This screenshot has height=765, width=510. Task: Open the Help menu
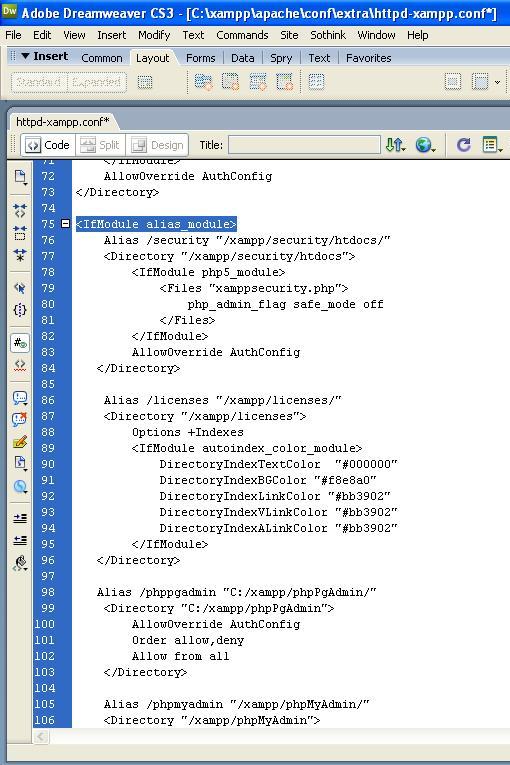[417, 35]
